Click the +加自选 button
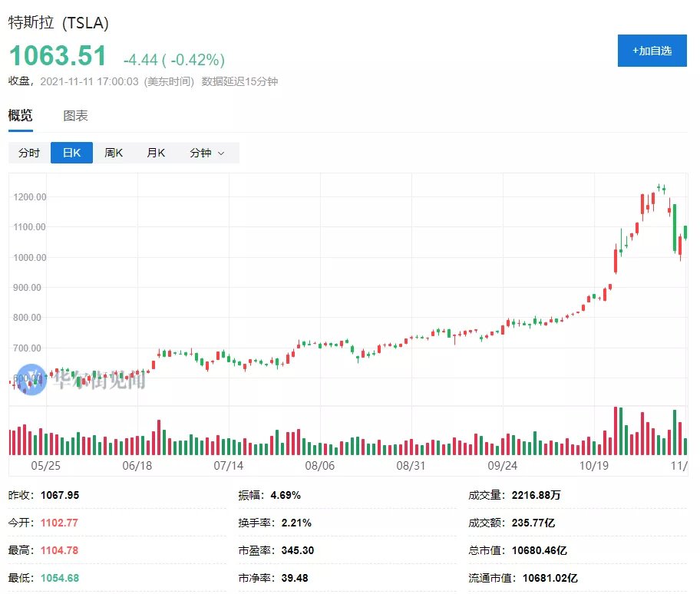The height and width of the screenshot is (594, 700). (x=652, y=51)
